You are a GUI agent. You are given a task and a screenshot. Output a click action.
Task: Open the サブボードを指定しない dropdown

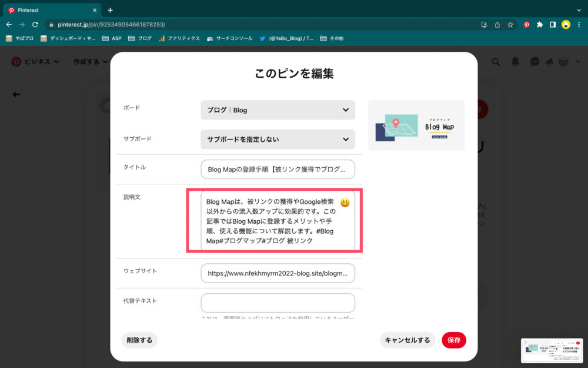point(278,140)
